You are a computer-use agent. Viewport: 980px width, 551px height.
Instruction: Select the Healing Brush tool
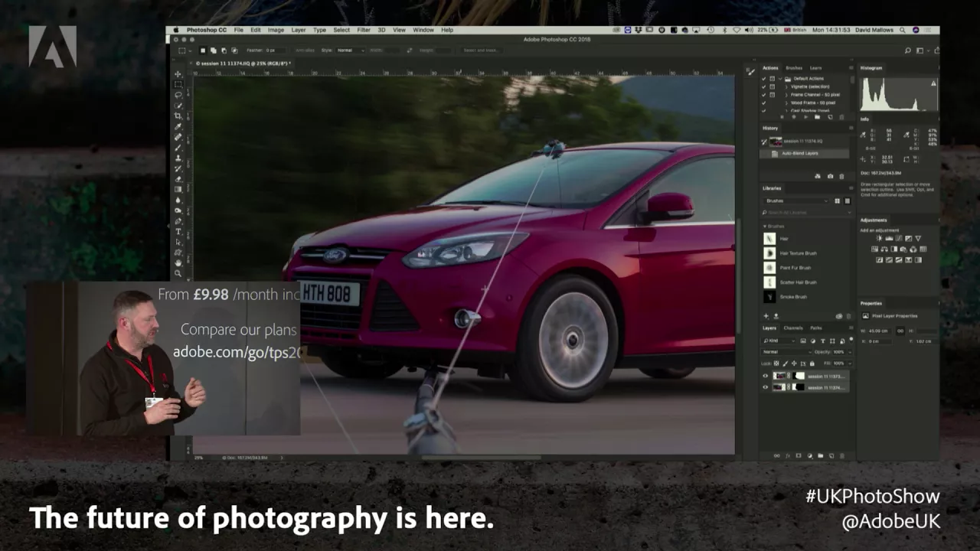(x=178, y=138)
